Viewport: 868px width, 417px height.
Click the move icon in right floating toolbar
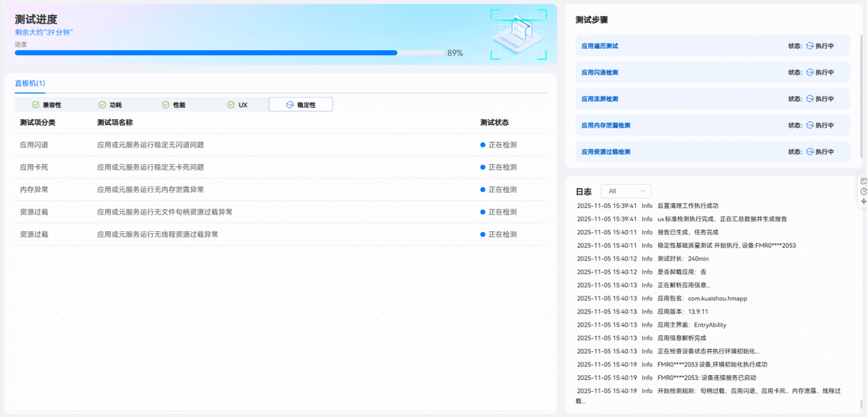864,201
